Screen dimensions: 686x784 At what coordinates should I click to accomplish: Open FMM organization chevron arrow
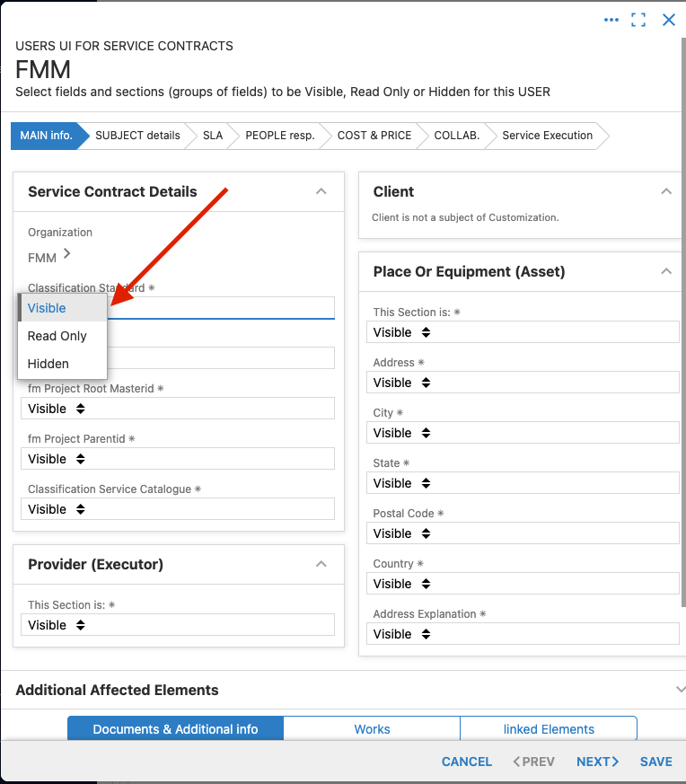coord(67,254)
